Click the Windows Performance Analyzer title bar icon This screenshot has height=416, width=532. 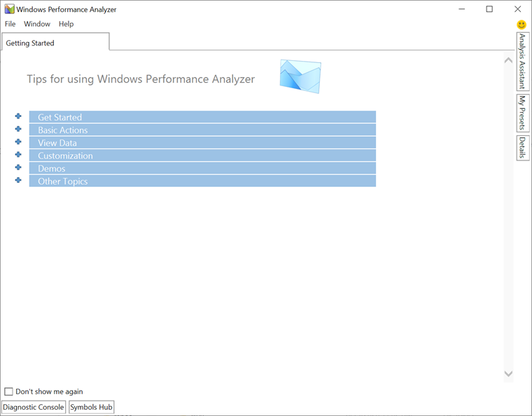10,9
